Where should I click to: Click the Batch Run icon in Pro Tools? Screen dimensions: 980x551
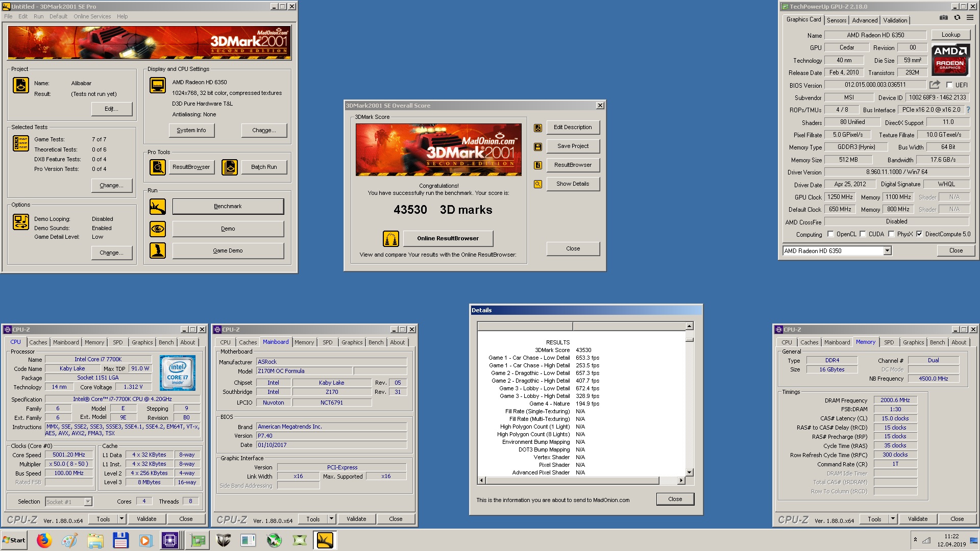[x=230, y=167]
